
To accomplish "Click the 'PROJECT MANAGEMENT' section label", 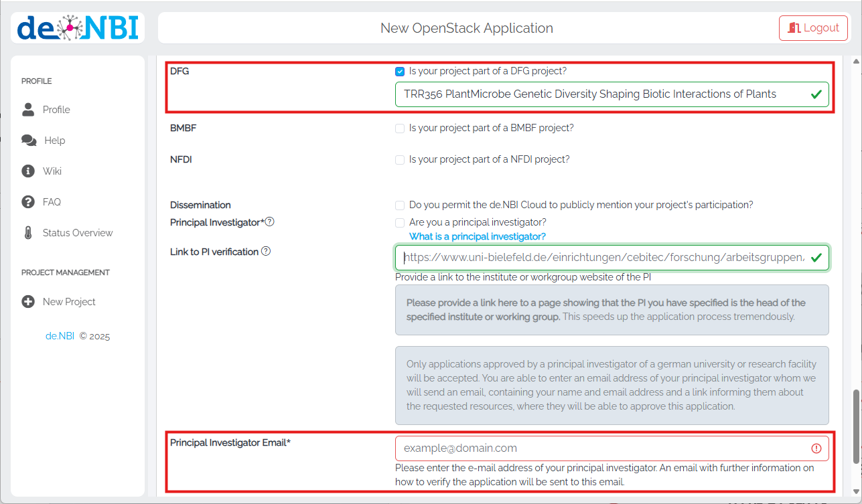I will coord(66,272).
